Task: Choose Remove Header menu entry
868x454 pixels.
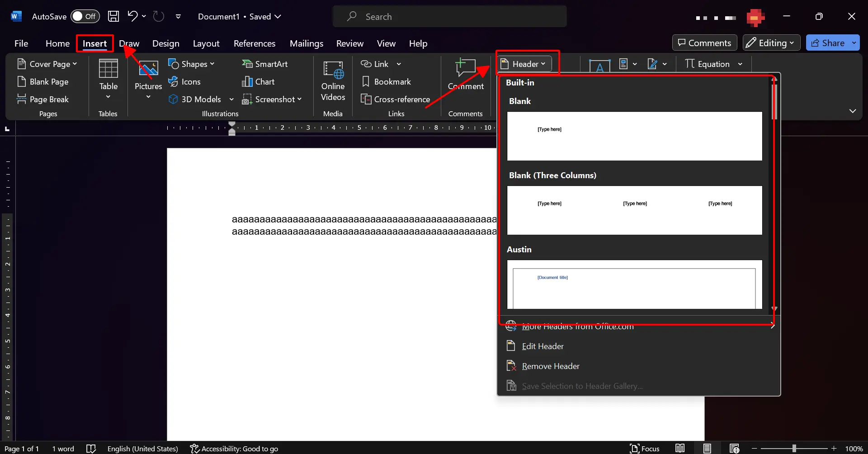Action: (639, 366)
